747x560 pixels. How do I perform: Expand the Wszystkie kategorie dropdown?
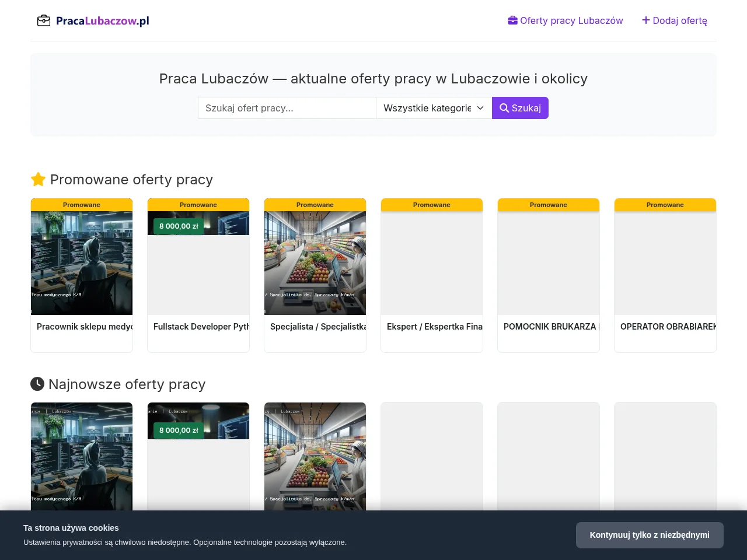pyautogui.click(x=434, y=108)
